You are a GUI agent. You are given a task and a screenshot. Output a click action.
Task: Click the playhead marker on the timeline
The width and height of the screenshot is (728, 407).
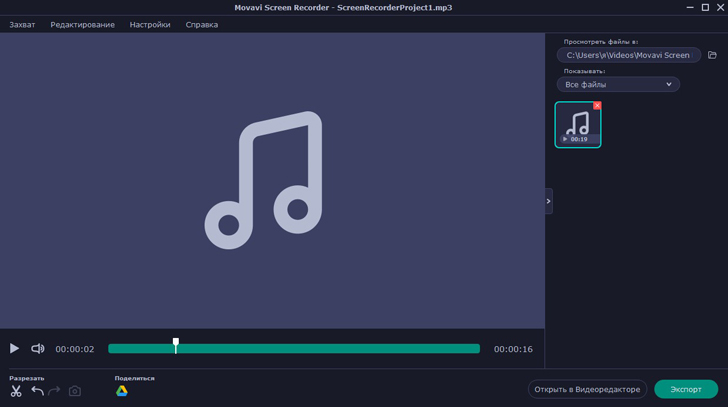176,345
